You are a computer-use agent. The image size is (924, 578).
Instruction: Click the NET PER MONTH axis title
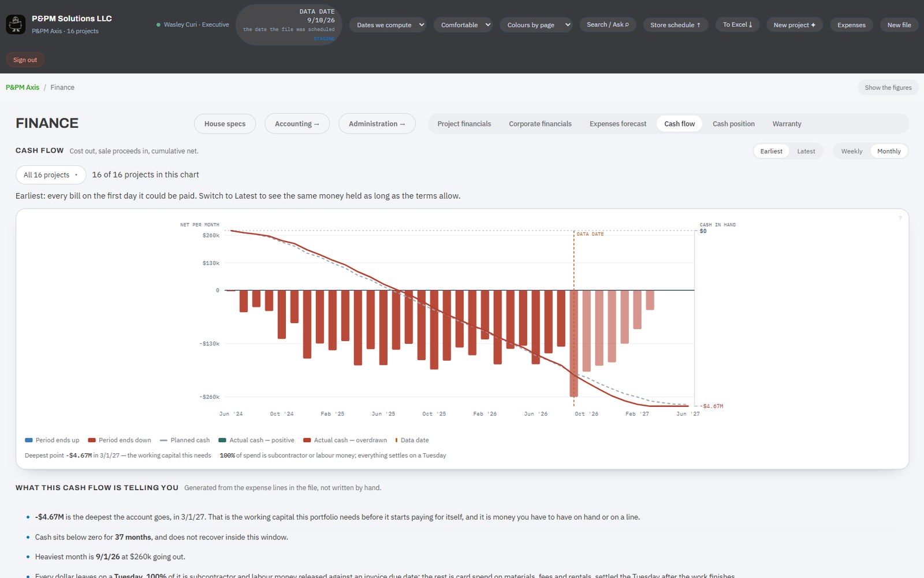[200, 225]
